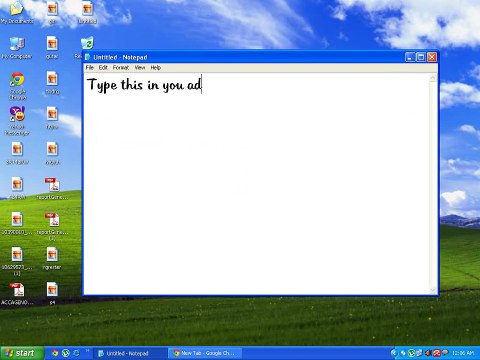Click the volume speaker tray icon
This screenshot has width=480, height=360.
click(428, 353)
